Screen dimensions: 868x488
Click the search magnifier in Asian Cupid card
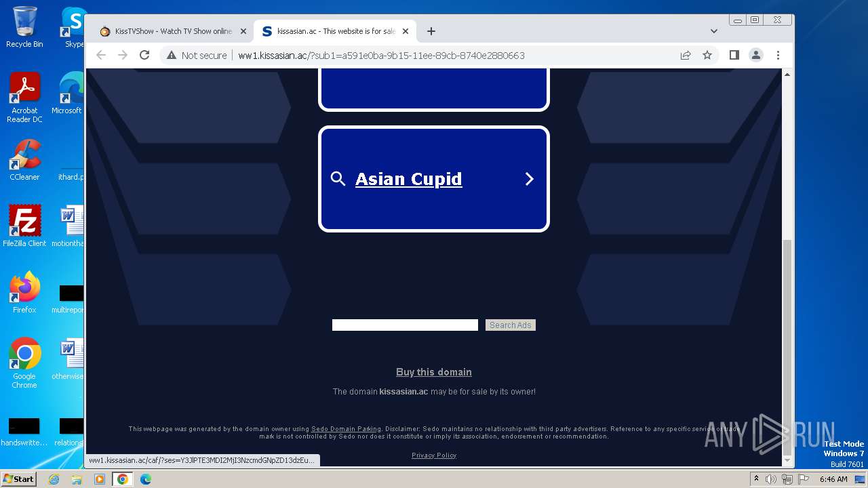(x=338, y=179)
